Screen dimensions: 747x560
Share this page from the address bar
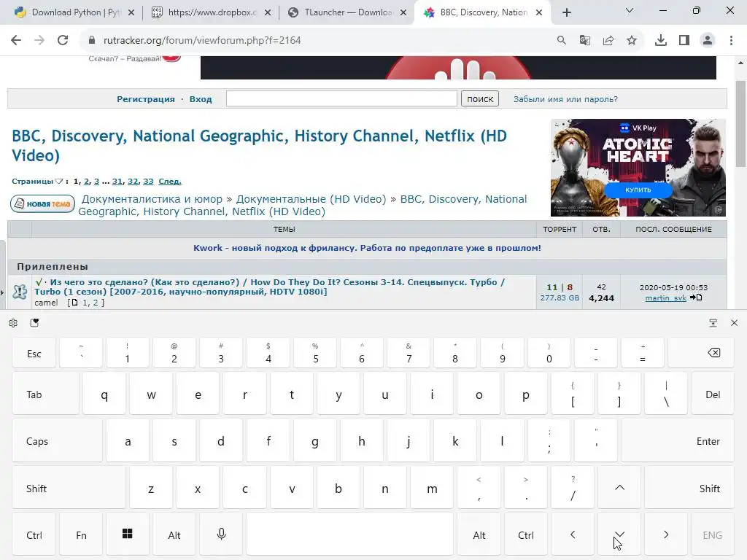tap(608, 41)
